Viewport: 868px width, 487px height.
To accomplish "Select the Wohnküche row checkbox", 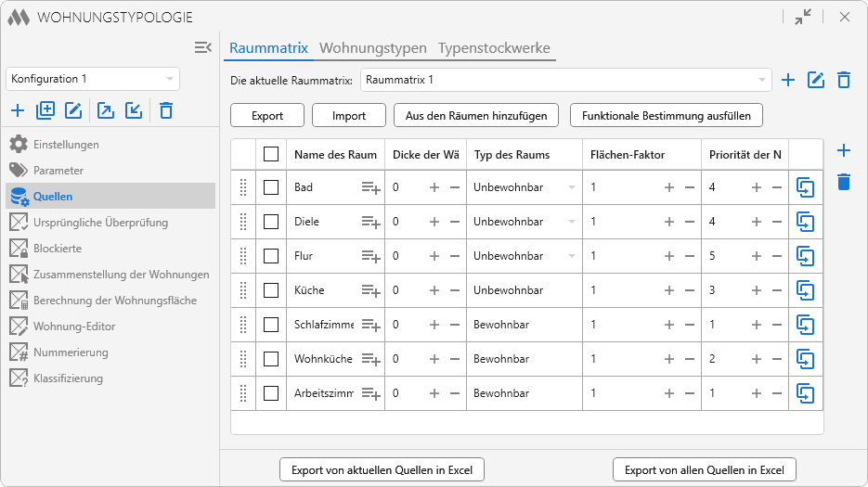I will click(x=271, y=359).
